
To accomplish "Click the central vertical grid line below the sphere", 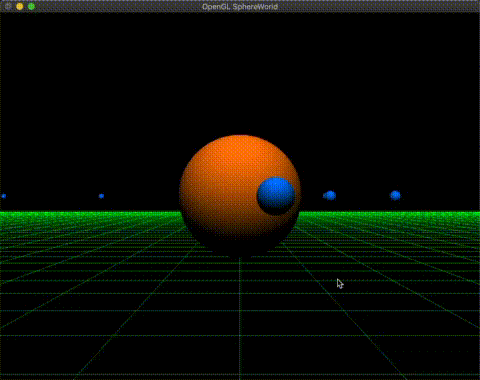I will point(240,317).
